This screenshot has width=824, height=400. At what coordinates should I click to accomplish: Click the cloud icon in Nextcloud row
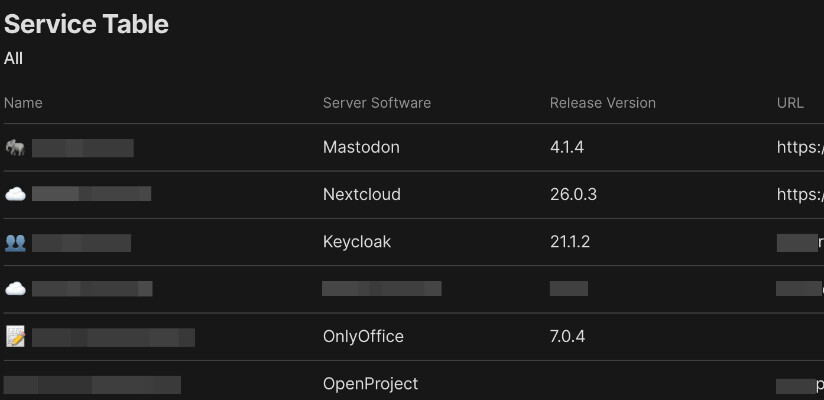(15, 194)
